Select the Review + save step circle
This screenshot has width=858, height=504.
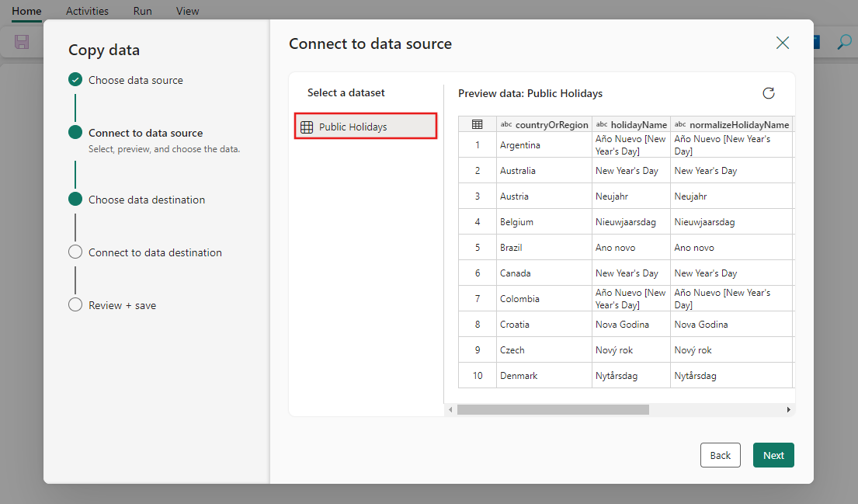(75, 304)
